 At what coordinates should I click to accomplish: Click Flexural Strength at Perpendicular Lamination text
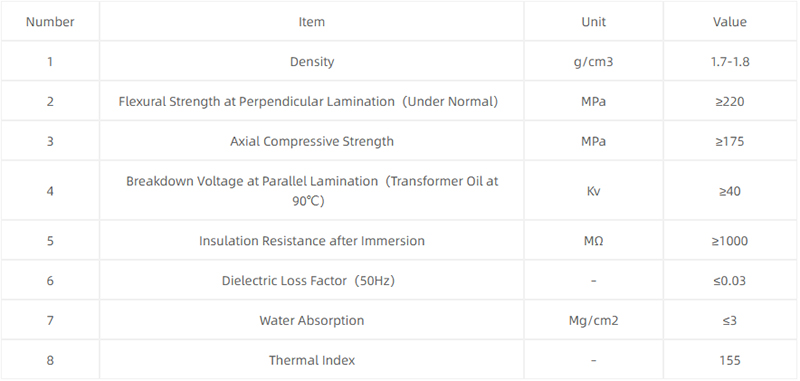click(x=257, y=101)
